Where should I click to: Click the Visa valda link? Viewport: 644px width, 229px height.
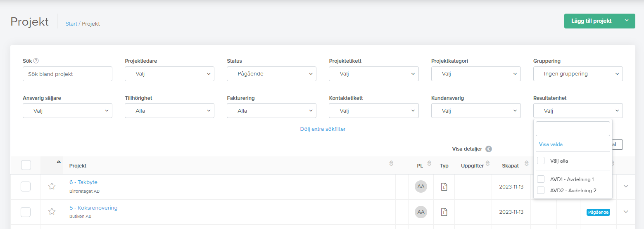(551, 144)
